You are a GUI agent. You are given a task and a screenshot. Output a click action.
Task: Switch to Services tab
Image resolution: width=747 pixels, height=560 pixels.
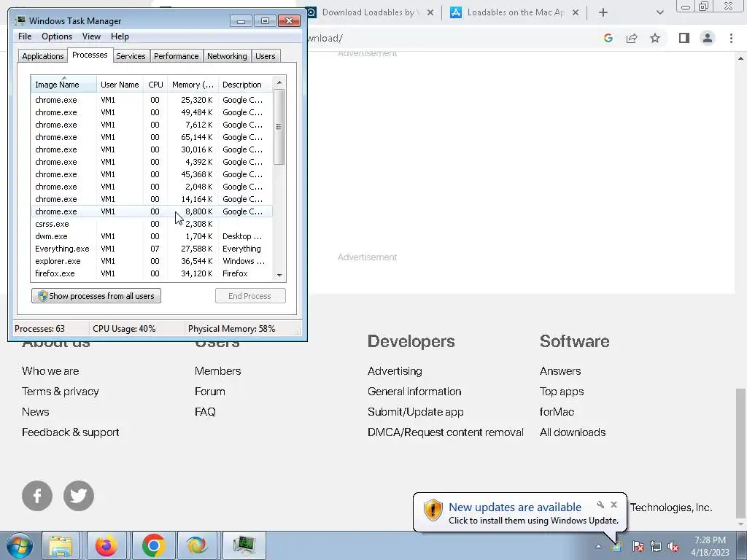pos(131,56)
